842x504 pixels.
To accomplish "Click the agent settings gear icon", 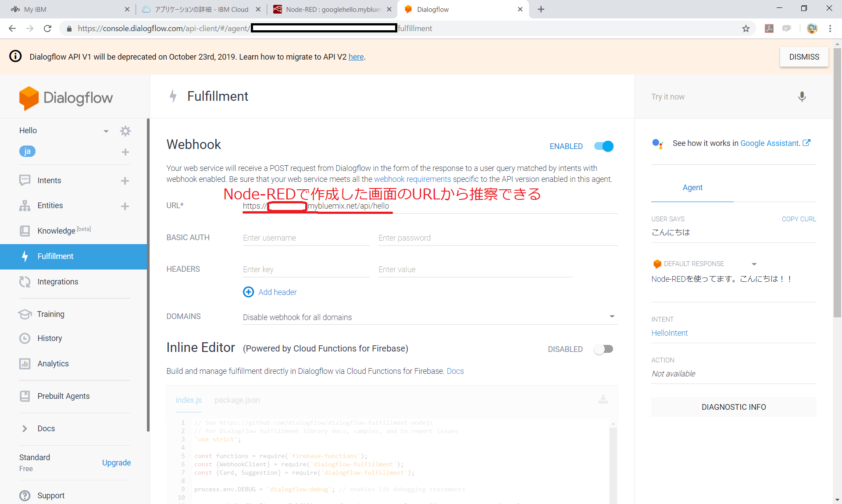I will click(x=125, y=131).
